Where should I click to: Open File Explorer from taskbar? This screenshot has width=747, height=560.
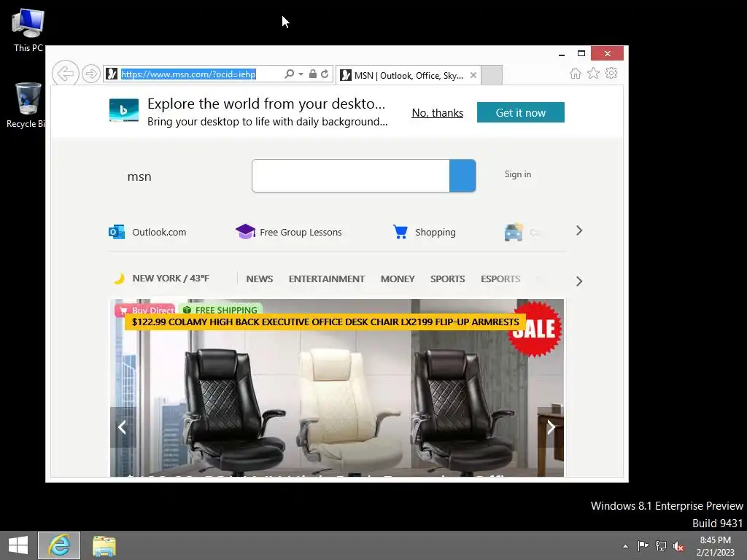[x=104, y=545]
